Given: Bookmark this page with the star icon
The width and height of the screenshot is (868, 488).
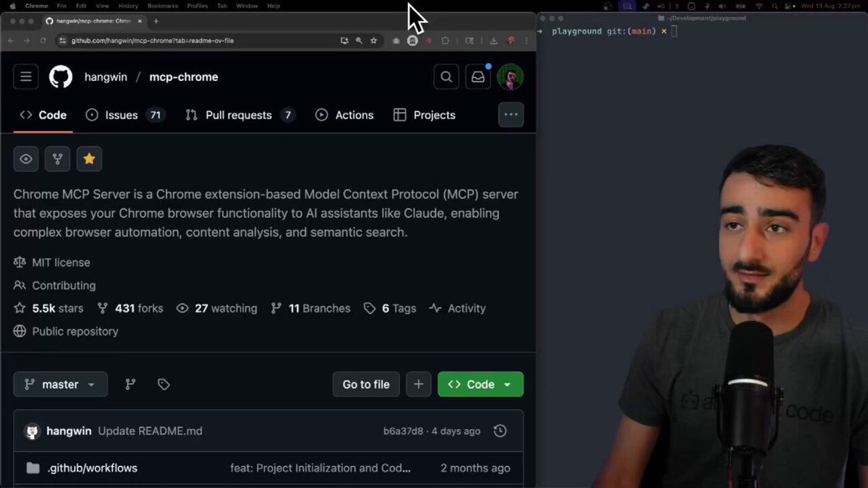Looking at the screenshot, I should pos(373,40).
